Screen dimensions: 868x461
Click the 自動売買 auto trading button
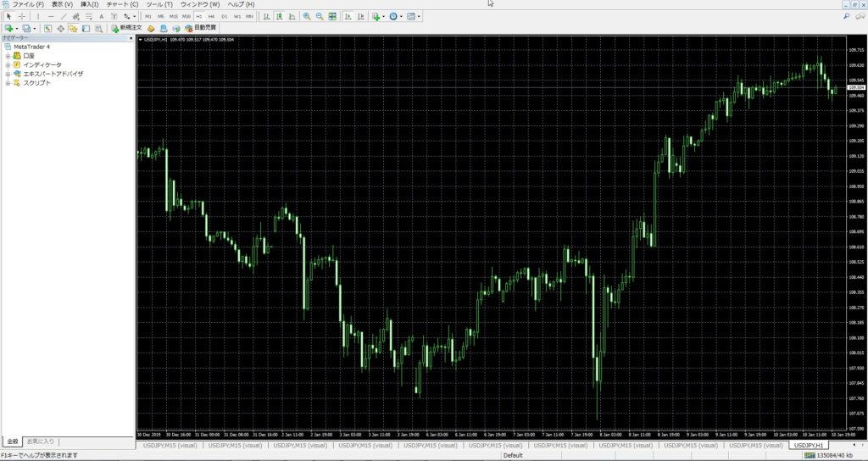click(x=200, y=28)
